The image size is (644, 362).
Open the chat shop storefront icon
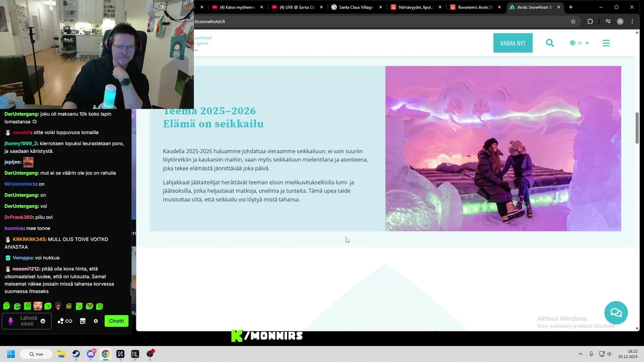(83, 321)
